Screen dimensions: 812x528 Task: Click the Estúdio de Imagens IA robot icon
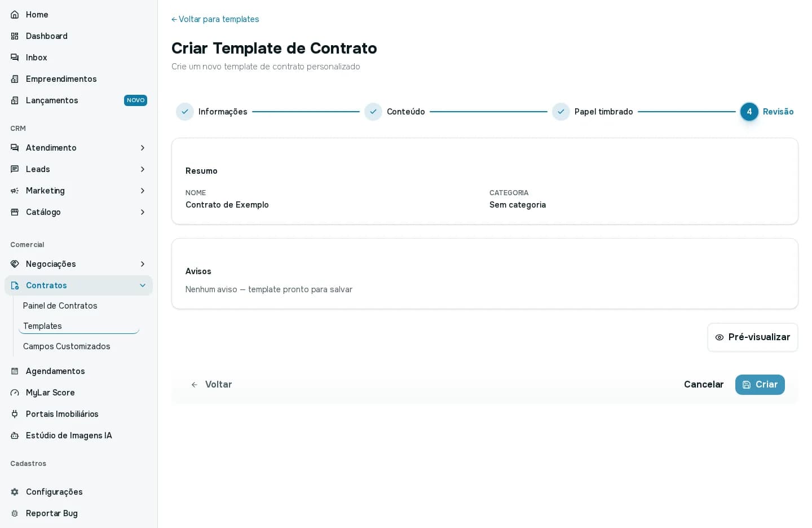tap(15, 435)
